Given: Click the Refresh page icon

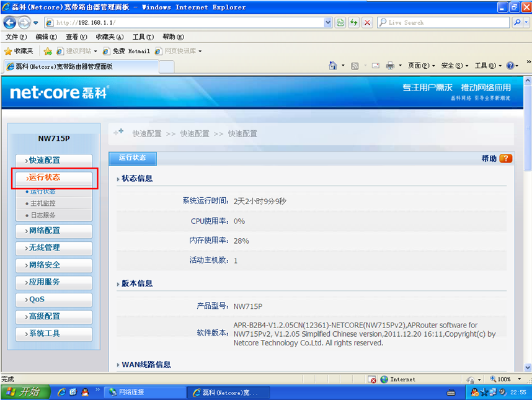Looking at the screenshot, I should [354, 23].
